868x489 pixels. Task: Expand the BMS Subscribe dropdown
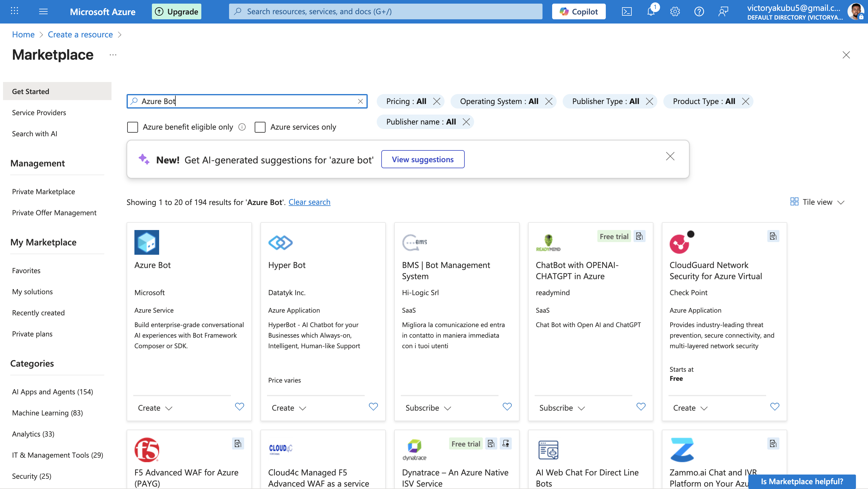coord(428,408)
